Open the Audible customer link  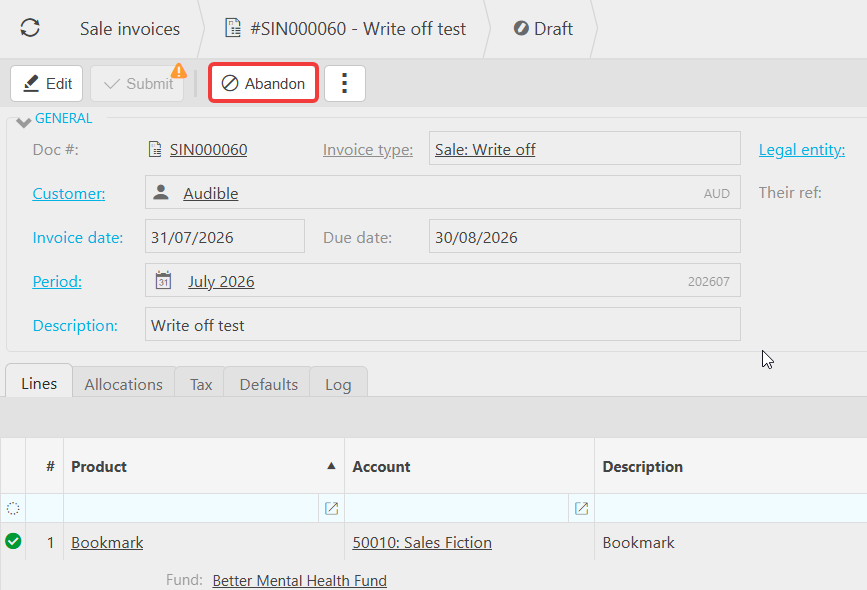211,194
